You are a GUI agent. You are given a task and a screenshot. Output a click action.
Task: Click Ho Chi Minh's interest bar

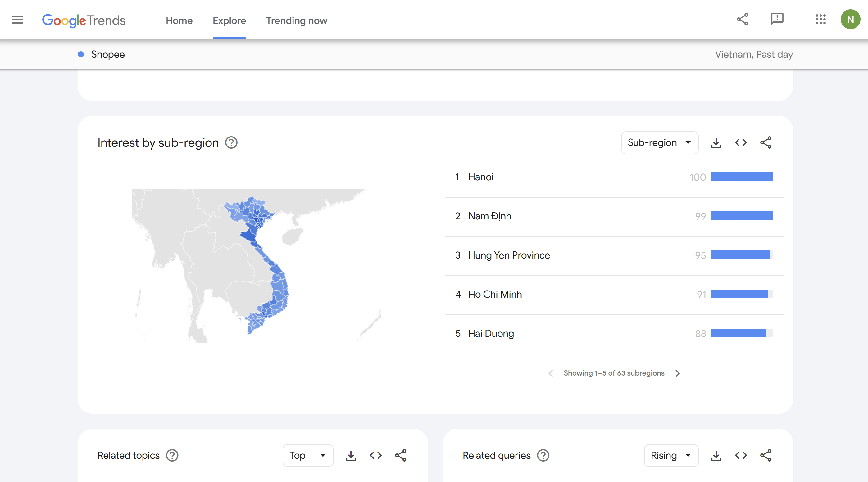(x=742, y=294)
